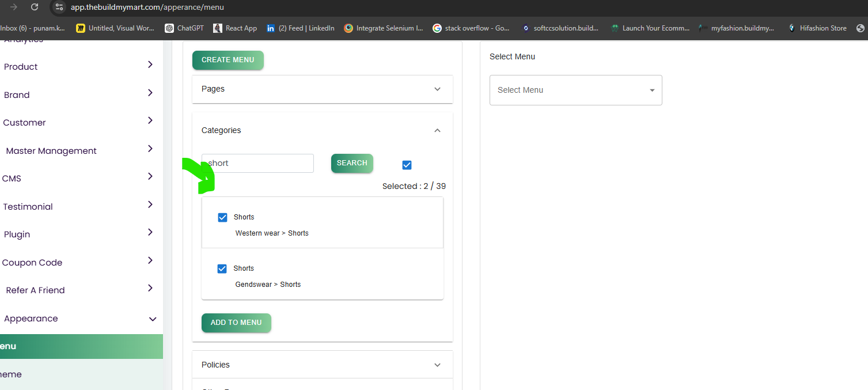This screenshot has width=868, height=390.
Task: Open the Select Menu dropdown
Action: point(576,90)
